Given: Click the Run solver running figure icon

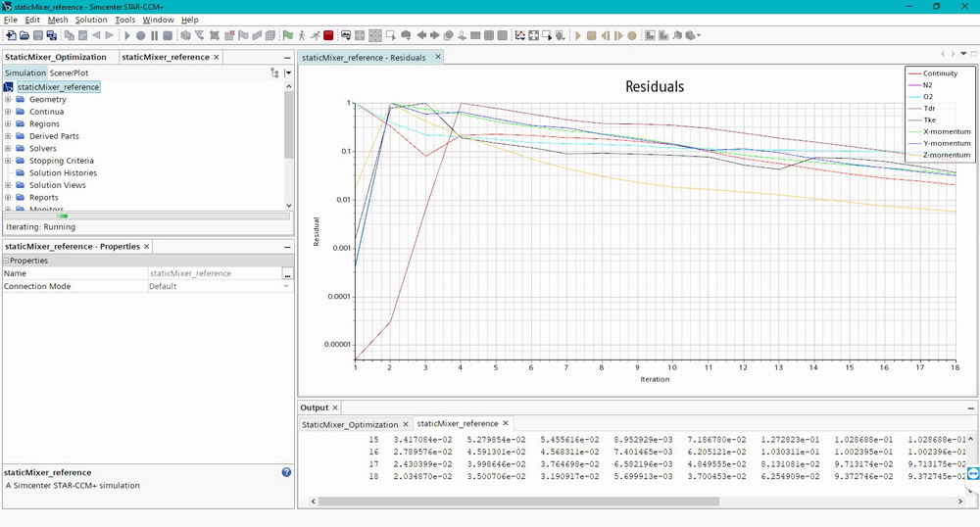Looking at the screenshot, I should point(315,35).
